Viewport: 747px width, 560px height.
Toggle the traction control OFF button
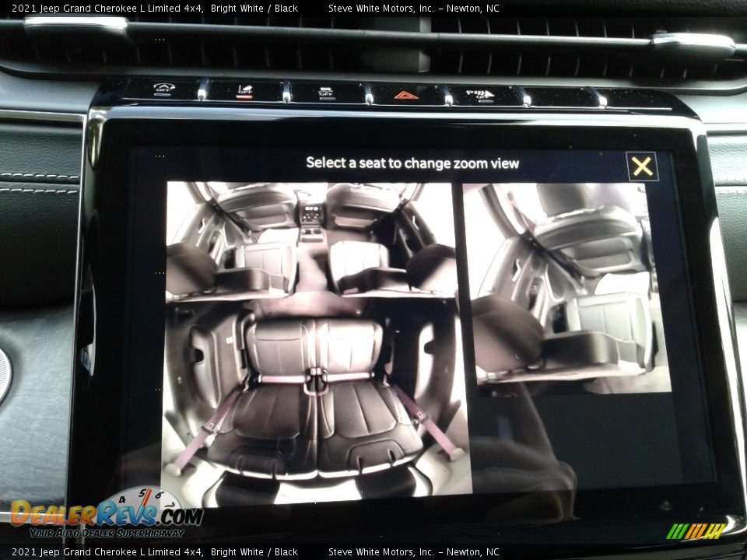click(x=244, y=91)
